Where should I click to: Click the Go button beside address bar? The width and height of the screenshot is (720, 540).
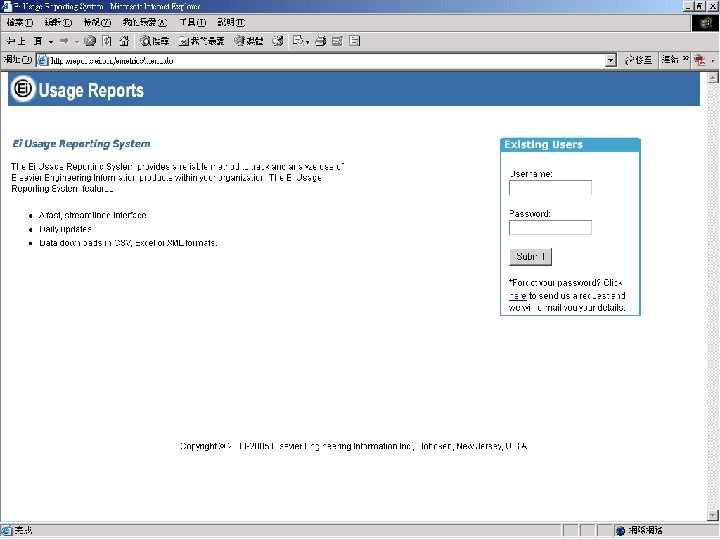(638, 60)
